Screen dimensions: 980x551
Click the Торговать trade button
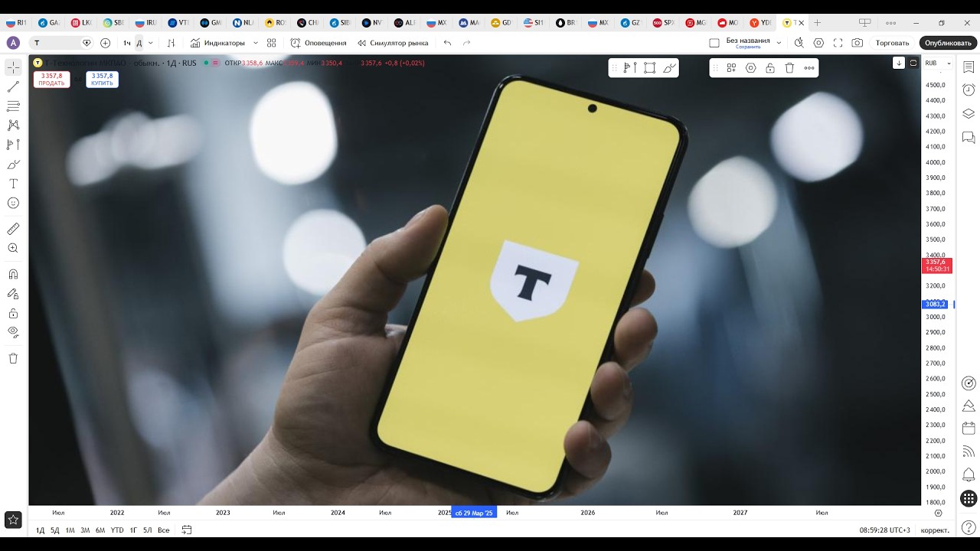(x=892, y=43)
